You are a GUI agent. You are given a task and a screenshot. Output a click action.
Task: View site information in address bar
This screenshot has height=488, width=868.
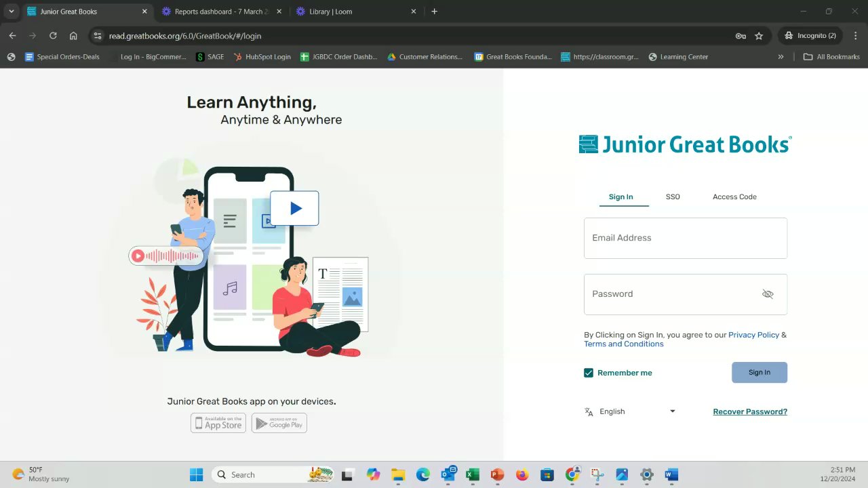point(98,36)
